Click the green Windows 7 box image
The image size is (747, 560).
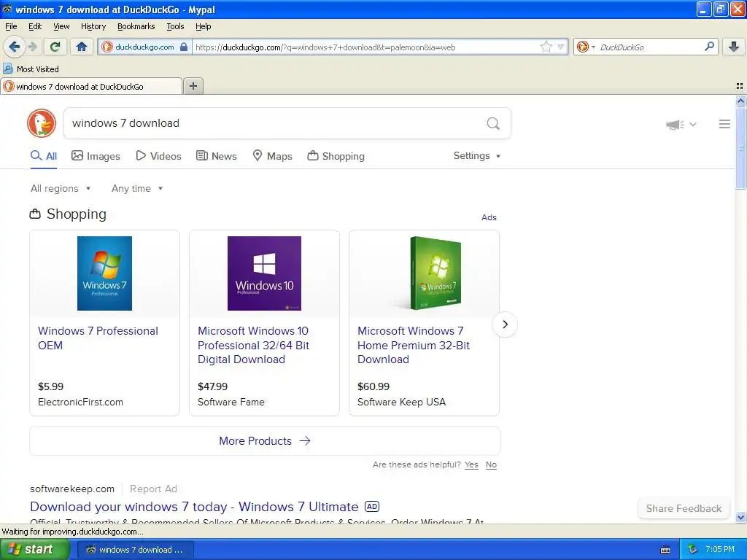click(436, 273)
